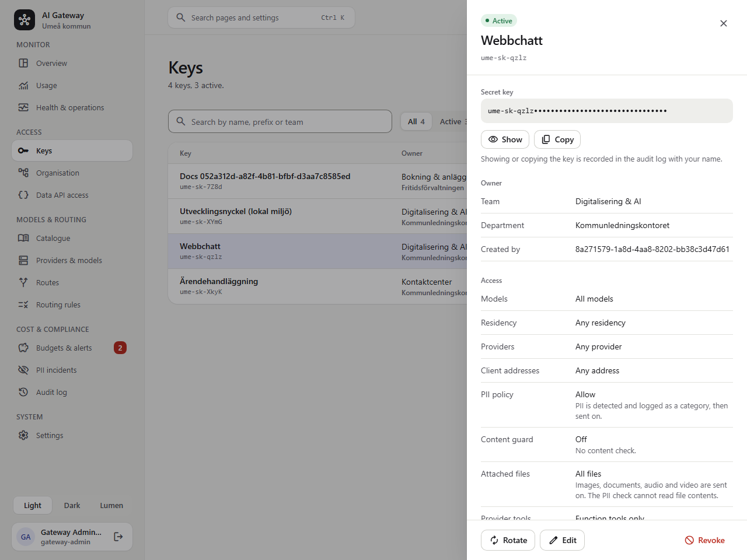
Task: Click the key search field
Action: pos(280,121)
